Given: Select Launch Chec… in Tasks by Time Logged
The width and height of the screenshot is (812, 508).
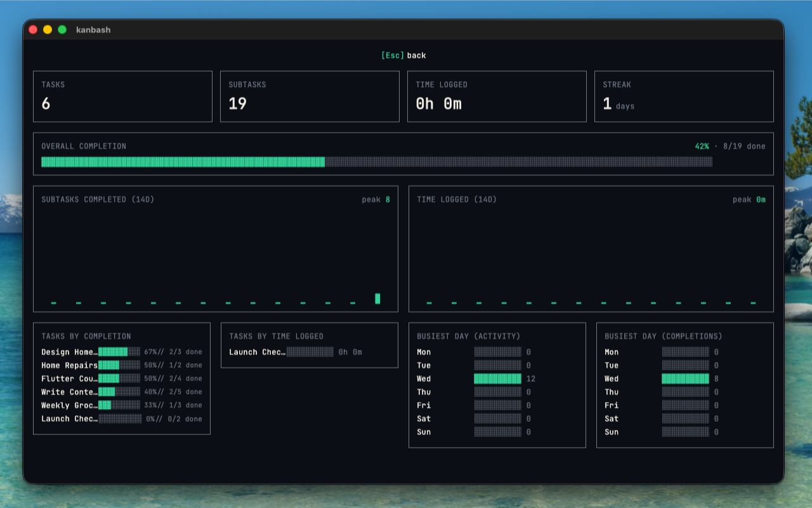Looking at the screenshot, I should [x=258, y=352].
